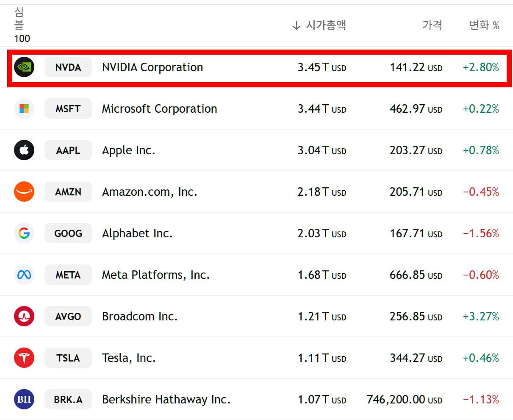Open the NVIDIA Corporation link

[x=153, y=67]
